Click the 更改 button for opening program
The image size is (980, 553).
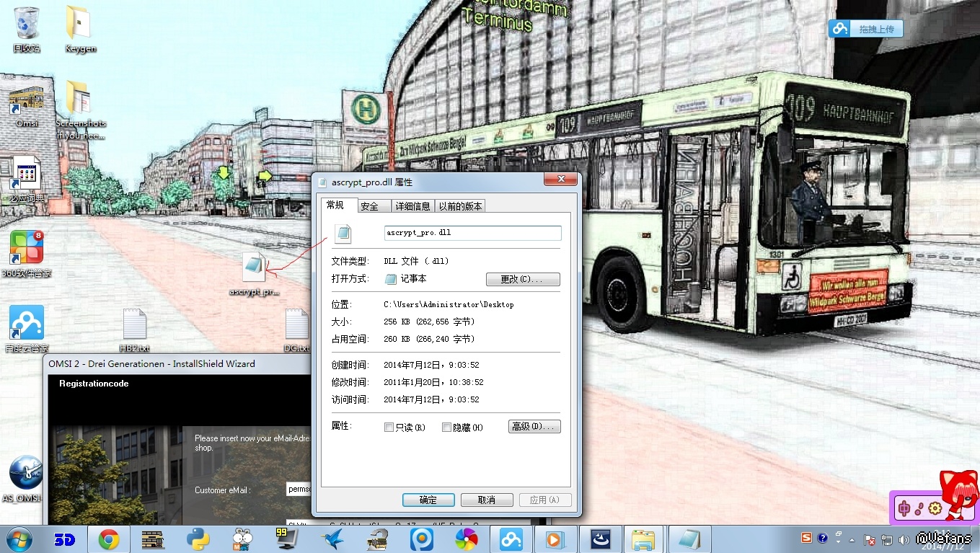pyautogui.click(x=523, y=279)
